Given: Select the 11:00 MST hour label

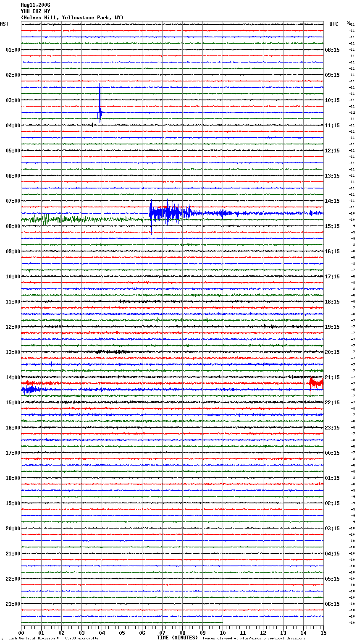Looking at the screenshot, I should (13, 302).
